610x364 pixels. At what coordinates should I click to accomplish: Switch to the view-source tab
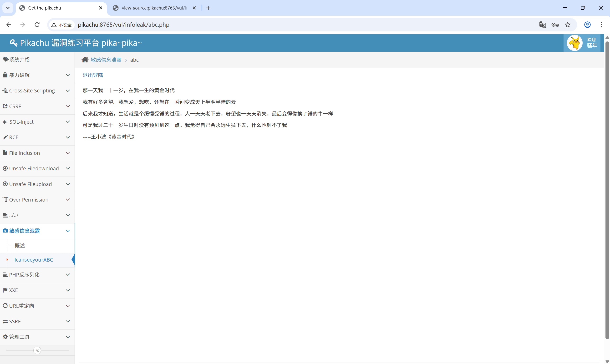(154, 8)
